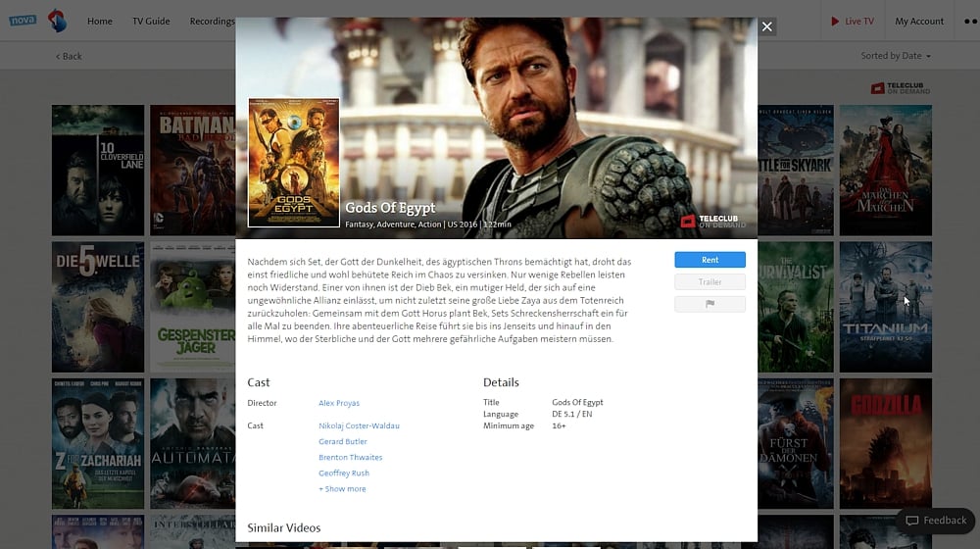Select the Godzilla poster
The height and width of the screenshot is (549, 980).
[886, 443]
